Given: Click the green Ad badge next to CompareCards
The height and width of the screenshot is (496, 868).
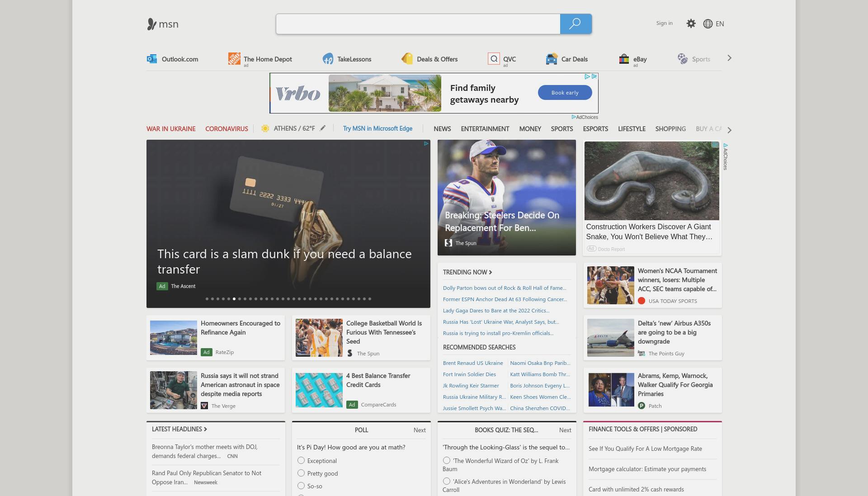Looking at the screenshot, I should pos(352,405).
